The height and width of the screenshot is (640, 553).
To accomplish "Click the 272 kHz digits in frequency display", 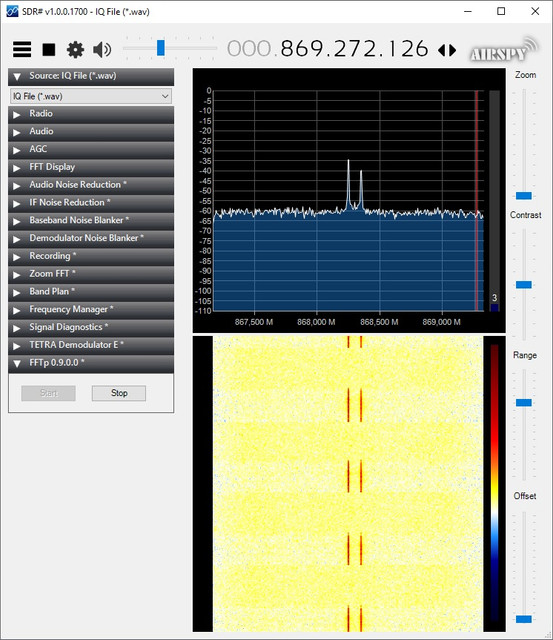I will point(354,49).
